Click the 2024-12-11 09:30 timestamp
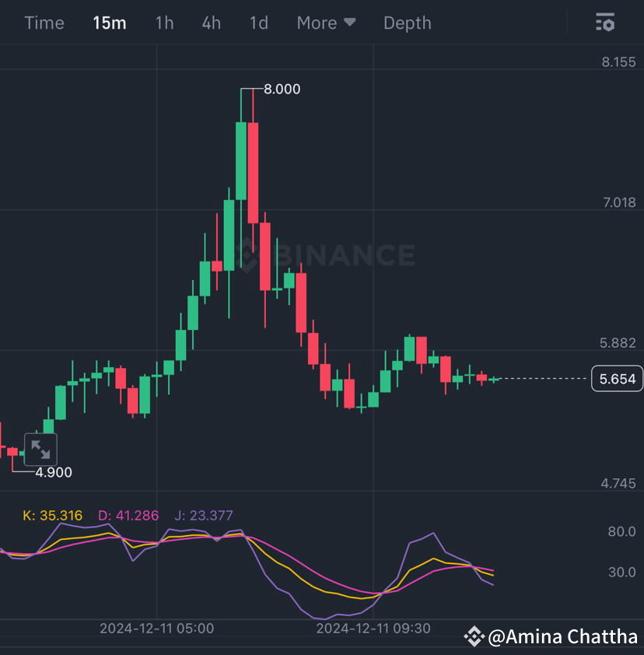Viewport: 644px width, 655px height. [373, 628]
